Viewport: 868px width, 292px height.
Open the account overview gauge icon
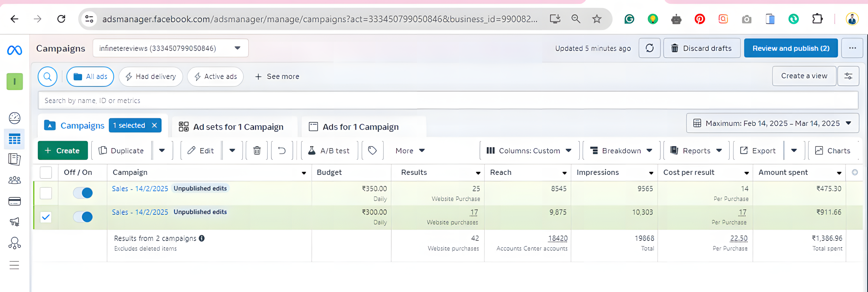coord(15,118)
